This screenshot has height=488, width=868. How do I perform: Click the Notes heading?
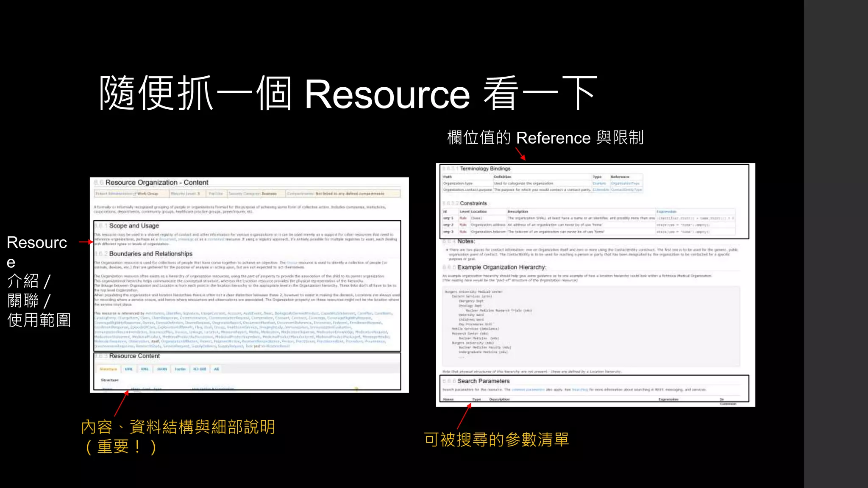(466, 241)
